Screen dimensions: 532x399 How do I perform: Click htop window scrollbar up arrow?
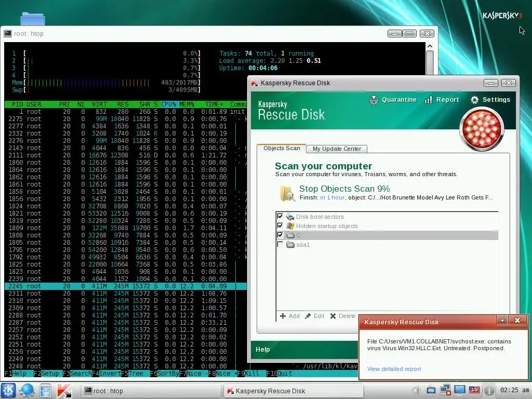(430, 46)
